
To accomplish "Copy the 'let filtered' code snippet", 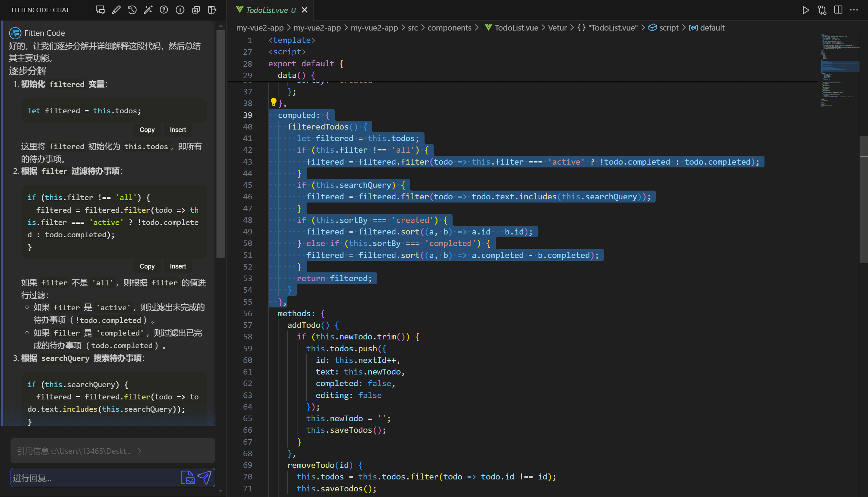I will [147, 130].
